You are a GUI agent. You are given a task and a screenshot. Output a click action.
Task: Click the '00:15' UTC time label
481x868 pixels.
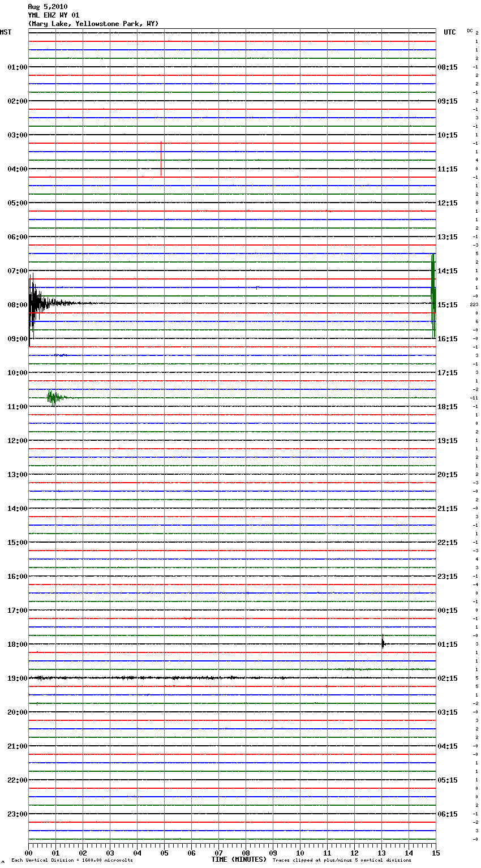tap(448, 611)
